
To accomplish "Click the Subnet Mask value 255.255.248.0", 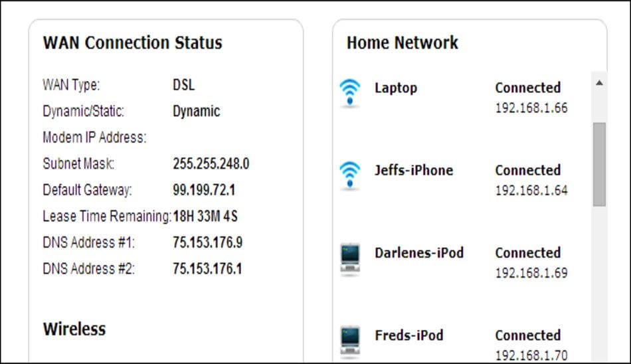I will click(211, 163).
